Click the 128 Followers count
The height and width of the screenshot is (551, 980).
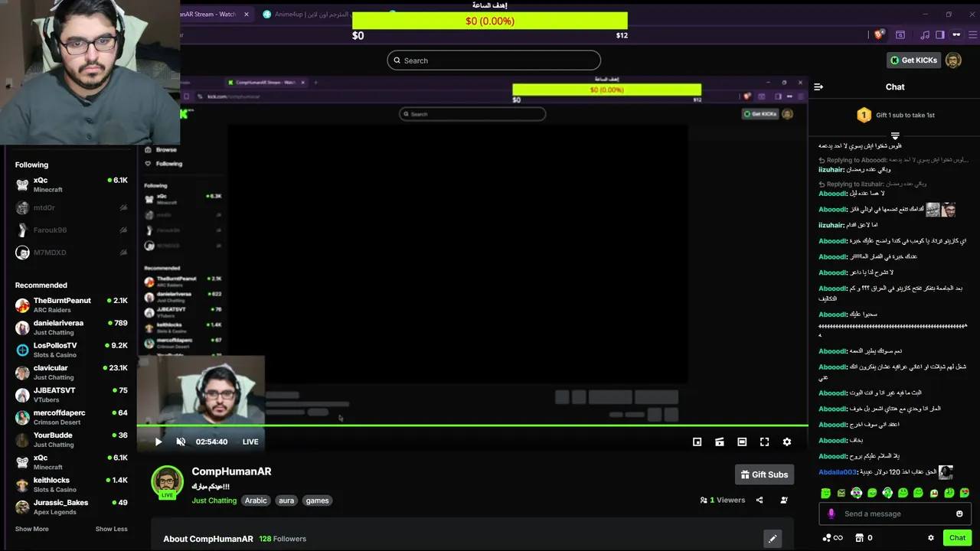coord(283,539)
